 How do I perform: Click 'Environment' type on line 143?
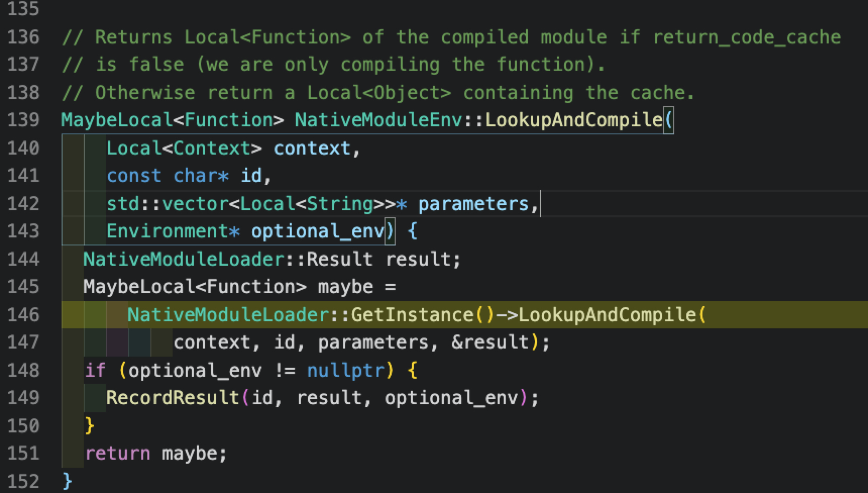tap(168, 231)
